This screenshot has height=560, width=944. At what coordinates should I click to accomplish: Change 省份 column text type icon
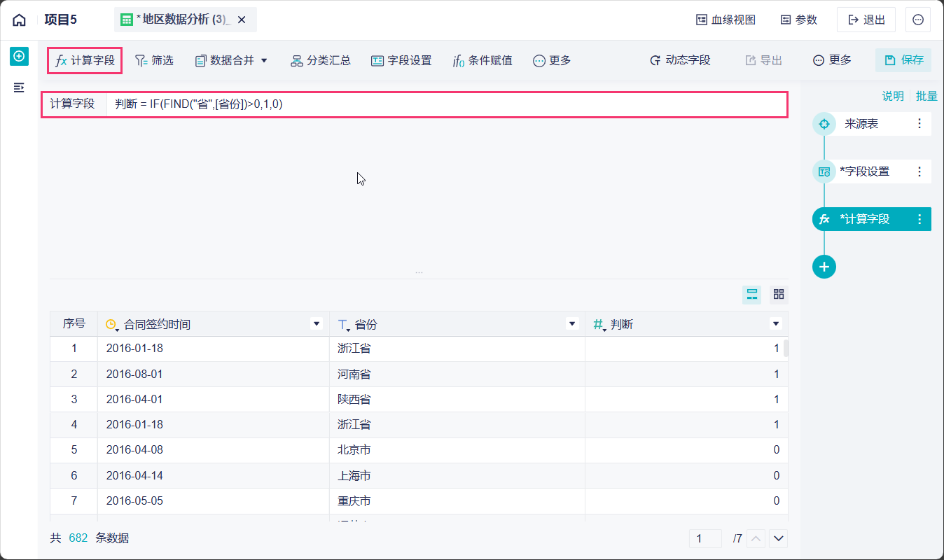[344, 324]
